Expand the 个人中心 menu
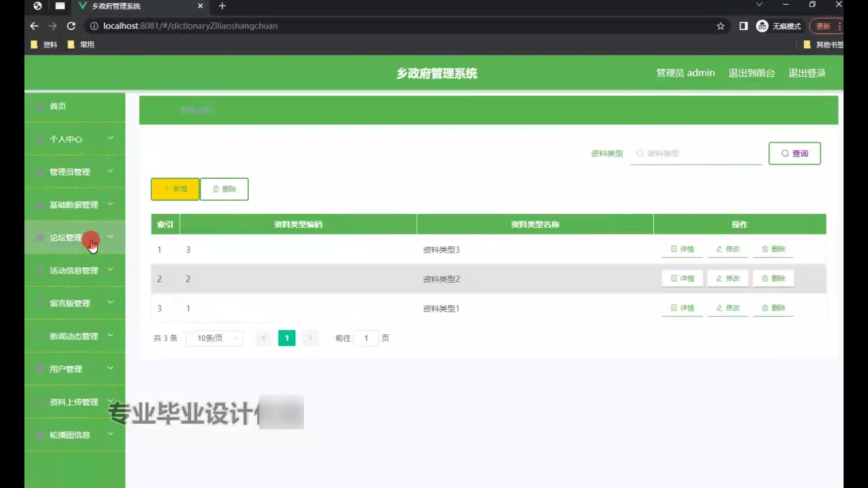 click(x=75, y=139)
